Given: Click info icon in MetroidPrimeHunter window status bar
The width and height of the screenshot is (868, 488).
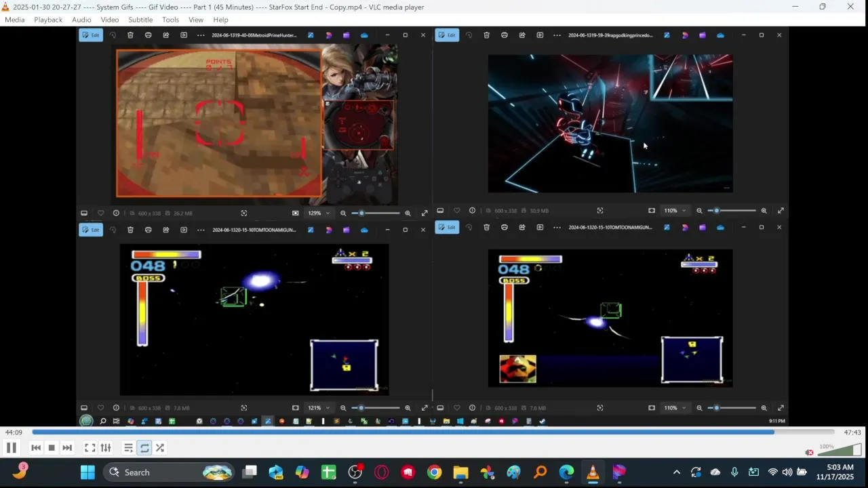Looking at the screenshot, I should click(116, 213).
